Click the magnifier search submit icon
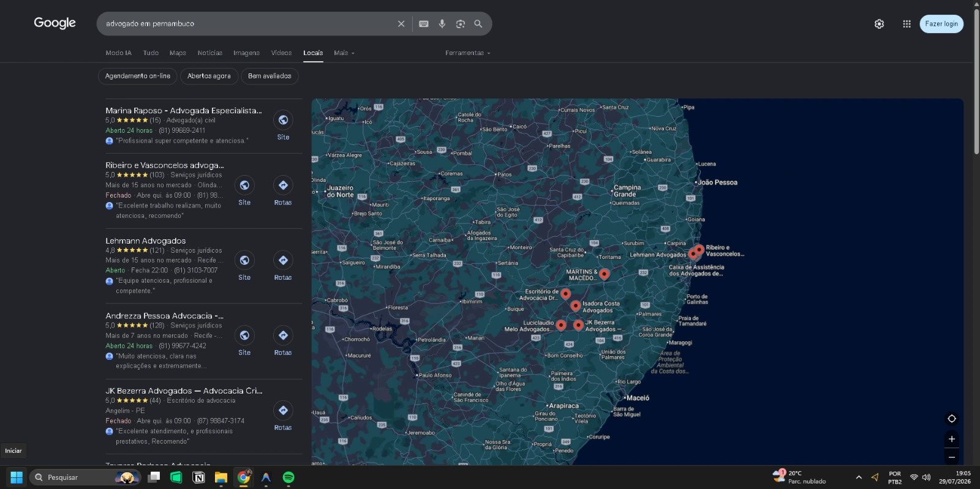This screenshot has height=489, width=980. 478,24
